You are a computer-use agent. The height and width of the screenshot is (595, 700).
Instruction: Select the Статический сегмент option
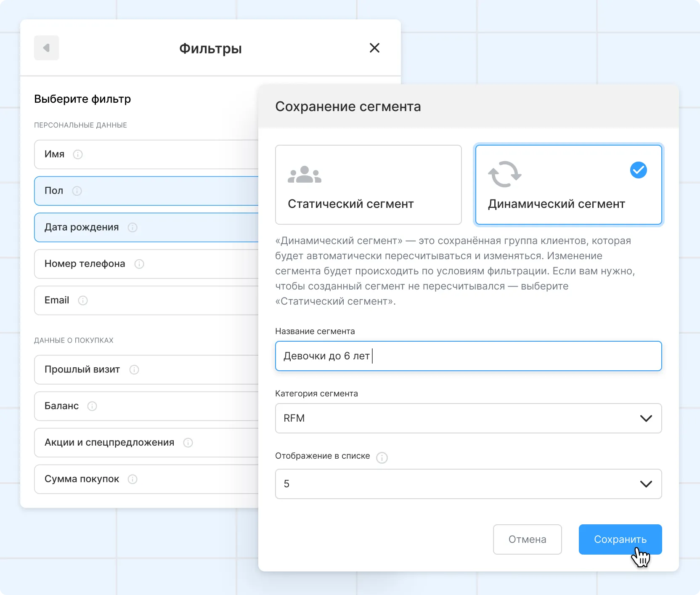368,185
